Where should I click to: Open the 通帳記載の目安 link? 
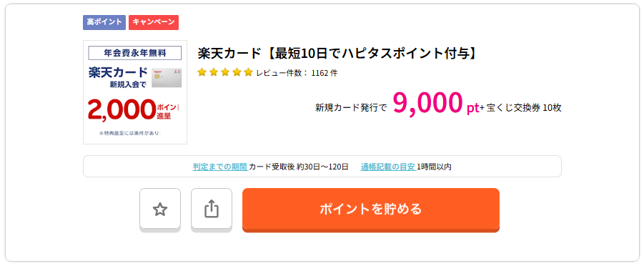pyautogui.click(x=388, y=167)
